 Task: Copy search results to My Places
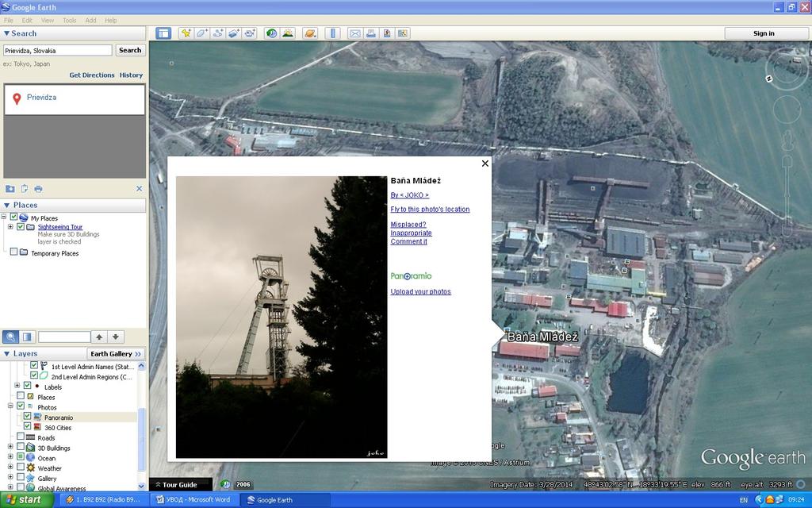[x=10, y=189]
